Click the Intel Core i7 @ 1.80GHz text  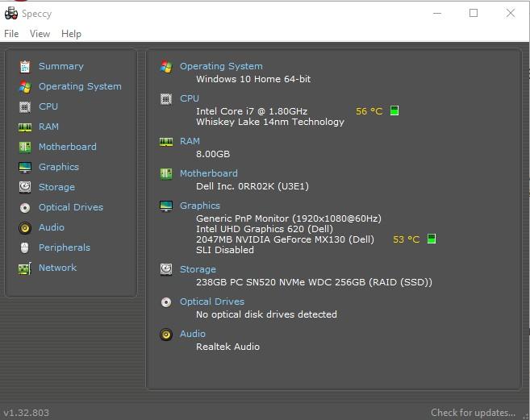(x=252, y=111)
